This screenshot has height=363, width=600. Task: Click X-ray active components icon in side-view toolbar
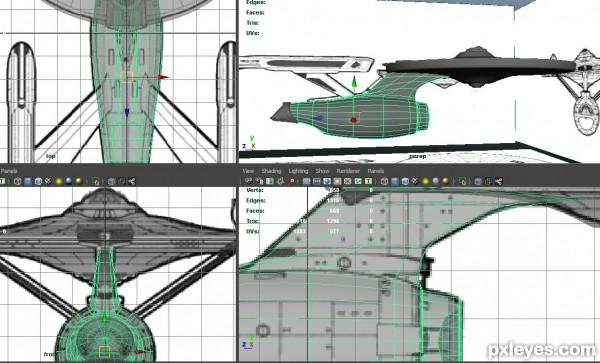click(488, 181)
